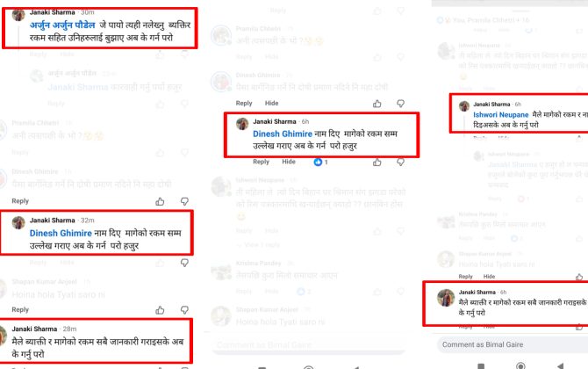Image resolution: width=588 pixels, height=369 pixels.
Task: Click thumbs-up directly above Janaki's 32m comment
Action: (x=160, y=201)
